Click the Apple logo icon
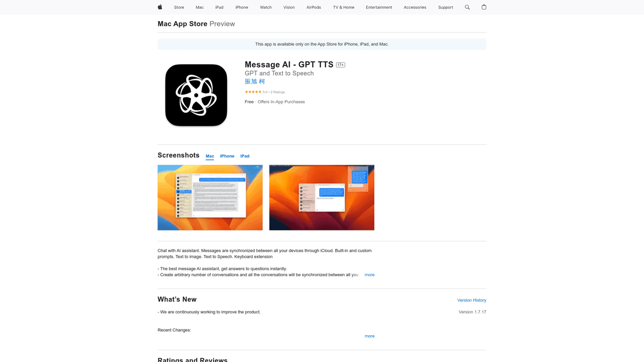The image size is (644, 362). (x=160, y=7)
